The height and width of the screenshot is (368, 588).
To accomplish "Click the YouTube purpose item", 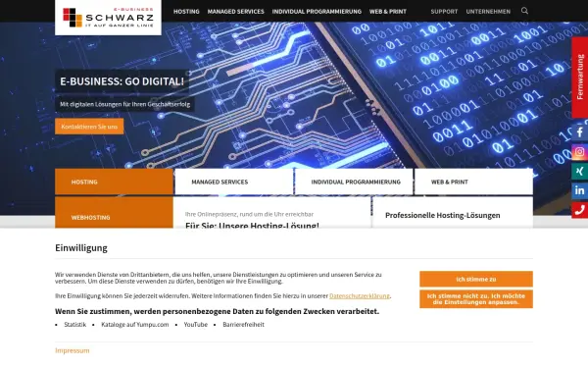I will [x=196, y=325].
